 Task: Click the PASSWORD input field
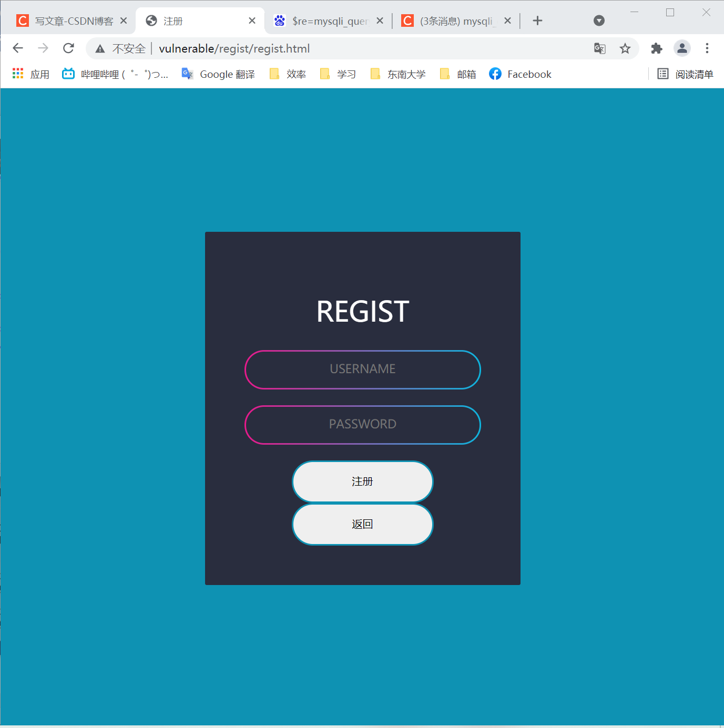click(363, 425)
